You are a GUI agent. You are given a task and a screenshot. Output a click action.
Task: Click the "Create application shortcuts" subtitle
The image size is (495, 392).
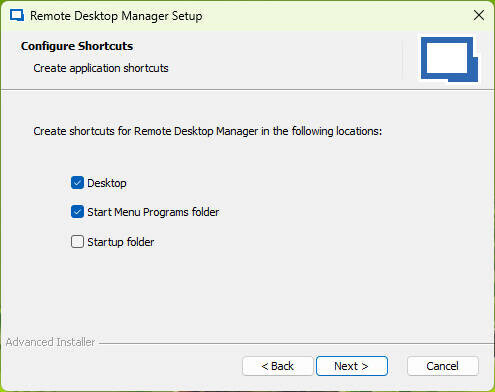point(101,68)
